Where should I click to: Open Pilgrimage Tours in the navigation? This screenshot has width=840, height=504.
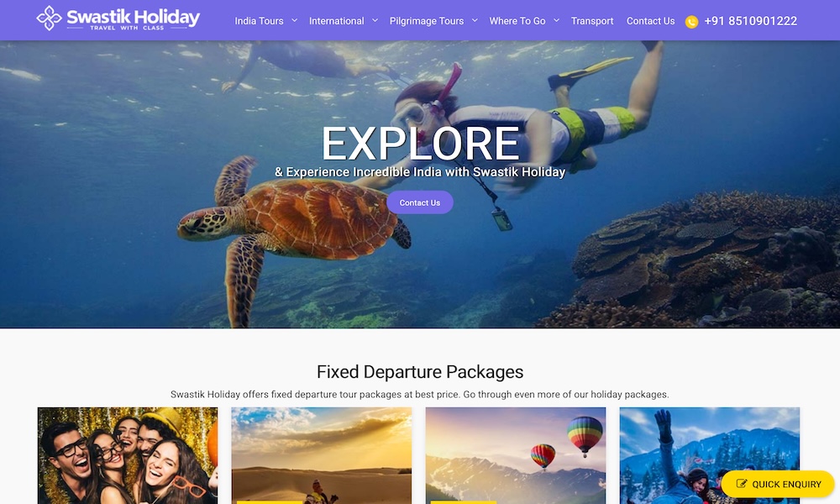pyautogui.click(x=427, y=21)
